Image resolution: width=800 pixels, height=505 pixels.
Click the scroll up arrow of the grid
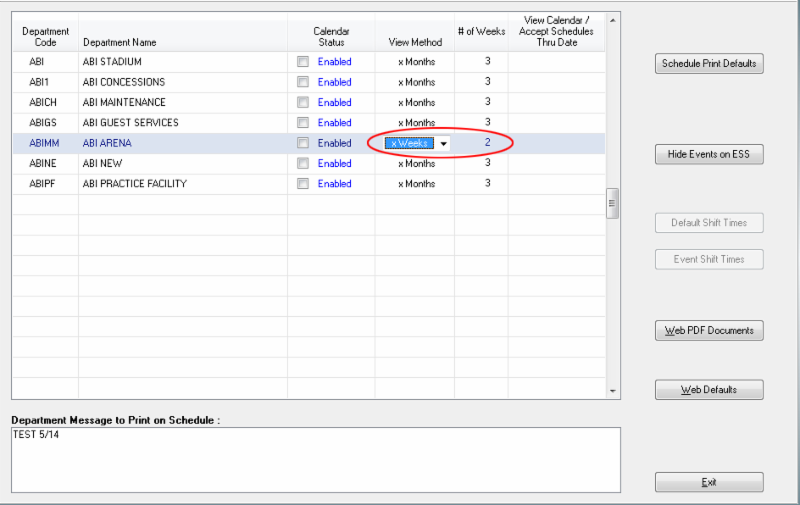click(x=613, y=20)
